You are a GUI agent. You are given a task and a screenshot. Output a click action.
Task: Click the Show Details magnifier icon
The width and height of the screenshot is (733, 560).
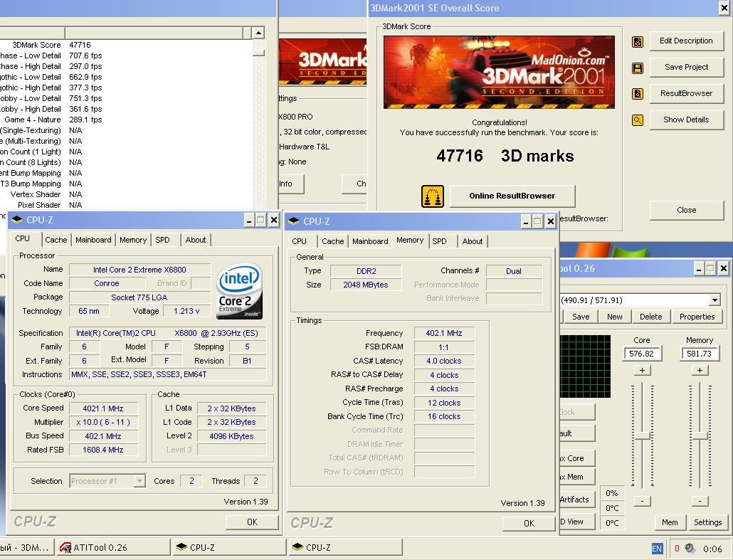click(x=637, y=120)
